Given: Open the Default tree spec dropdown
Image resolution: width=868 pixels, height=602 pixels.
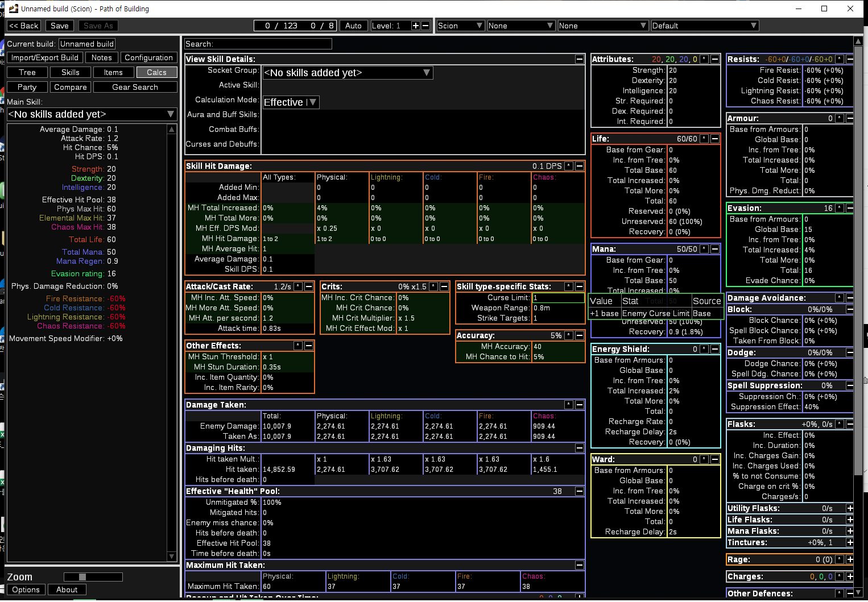Looking at the screenshot, I should click(705, 26).
